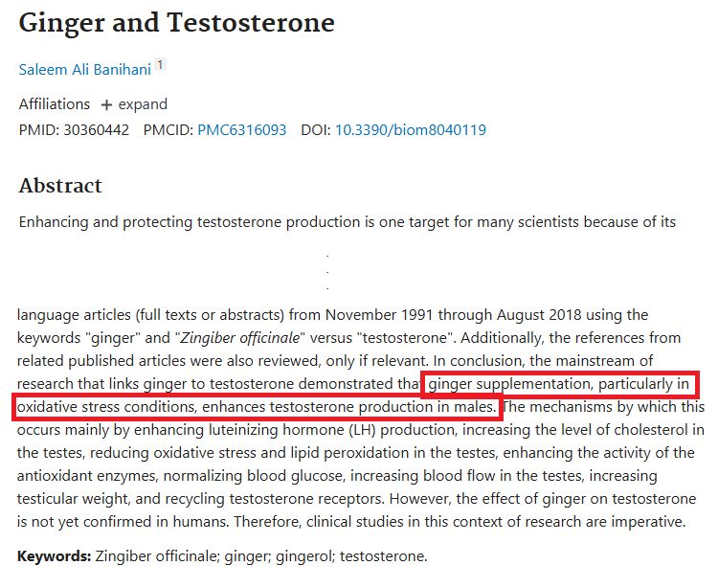Open the DOI 10.3390/biom8040119 link

pyautogui.click(x=411, y=130)
